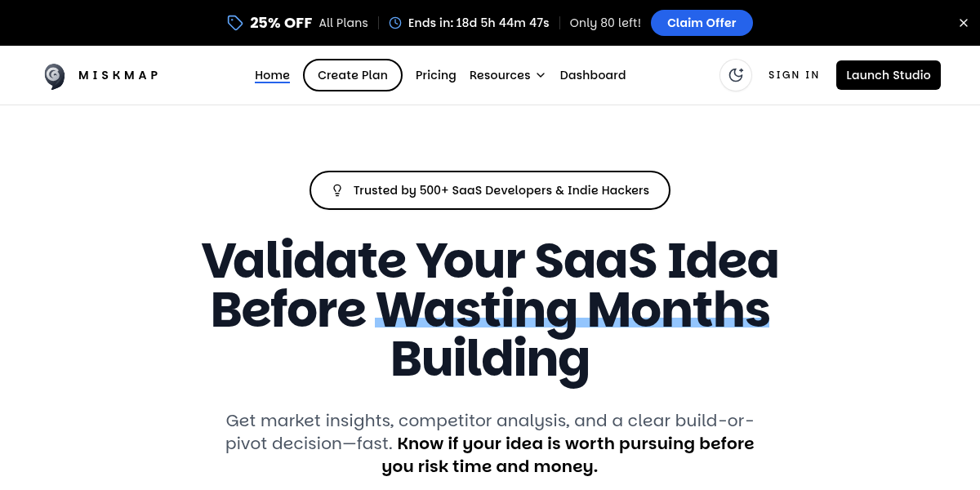
Task: Click the 25% OFF promo text
Action: 281,23
